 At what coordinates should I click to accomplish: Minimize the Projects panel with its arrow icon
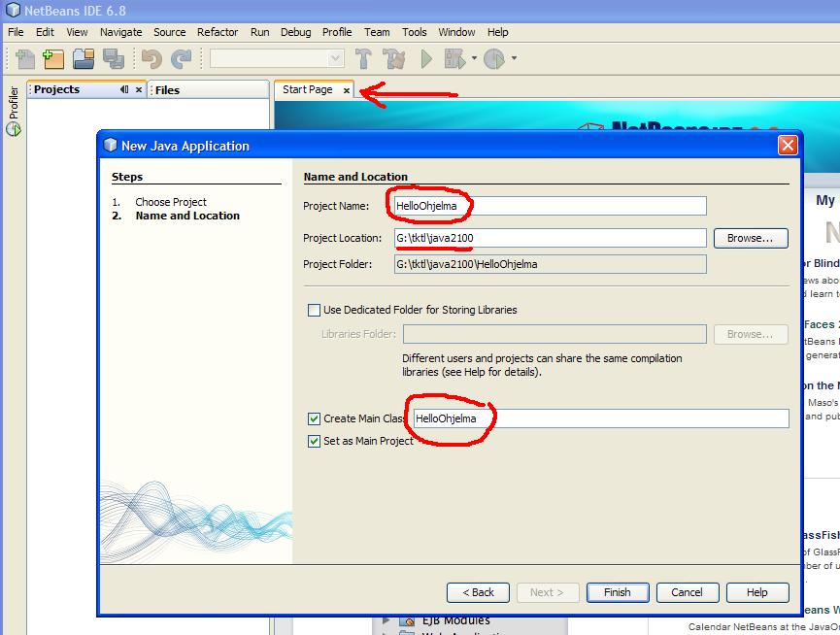[x=124, y=89]
